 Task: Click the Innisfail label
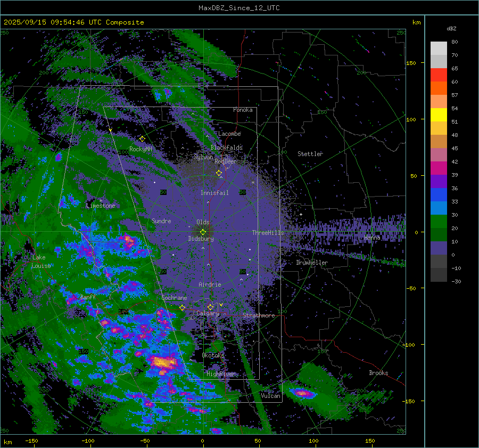click(x=214, y=193)
